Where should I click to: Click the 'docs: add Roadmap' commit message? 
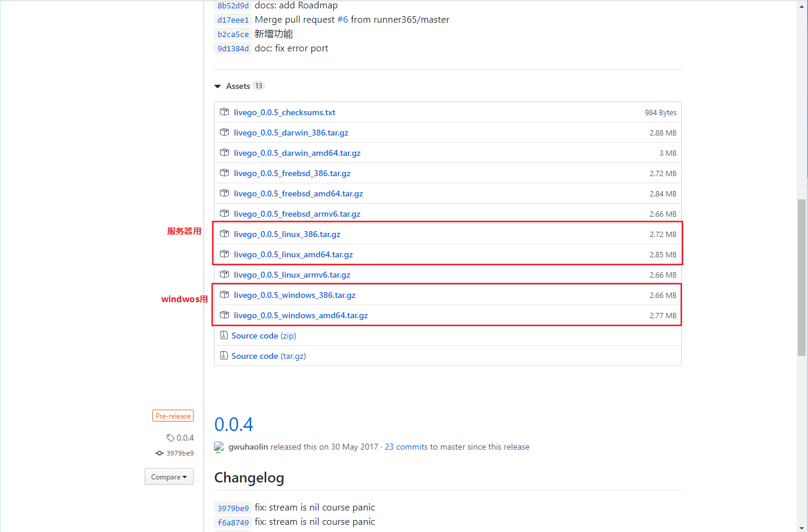pos(296,5)
